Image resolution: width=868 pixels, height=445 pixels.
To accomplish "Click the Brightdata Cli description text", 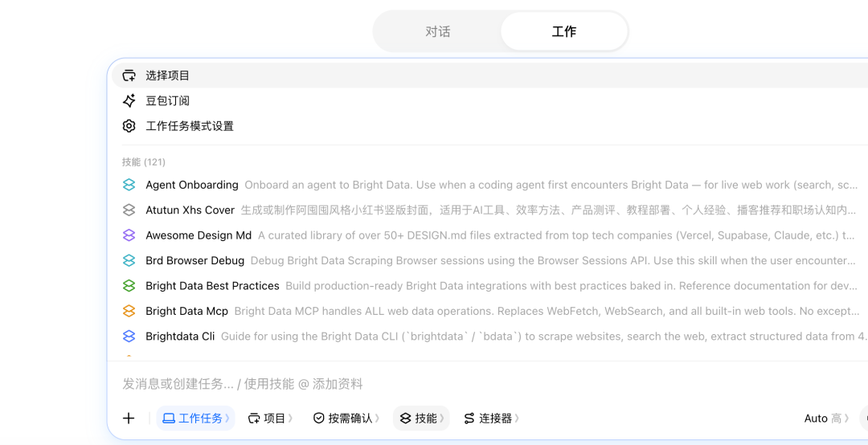I will click(544, 336).
